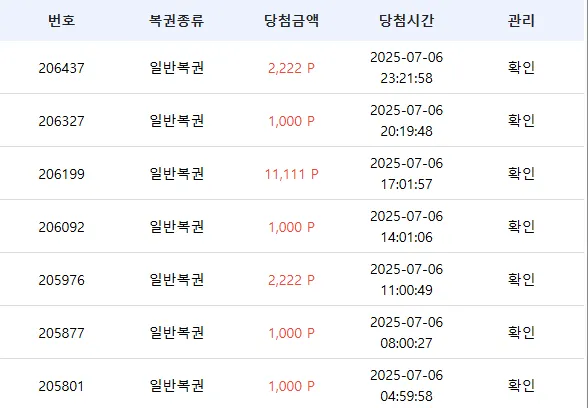Click 일반복권 in the 206092 row
The height and width of the screenshot is (408, 588).
(x=176, y=226)
